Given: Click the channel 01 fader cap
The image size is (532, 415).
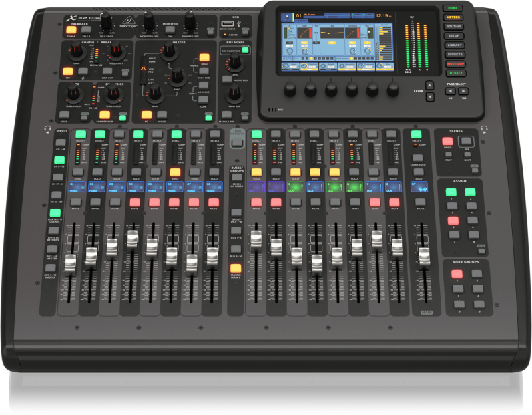Looking at the screenshot, I should coord(70,264).
